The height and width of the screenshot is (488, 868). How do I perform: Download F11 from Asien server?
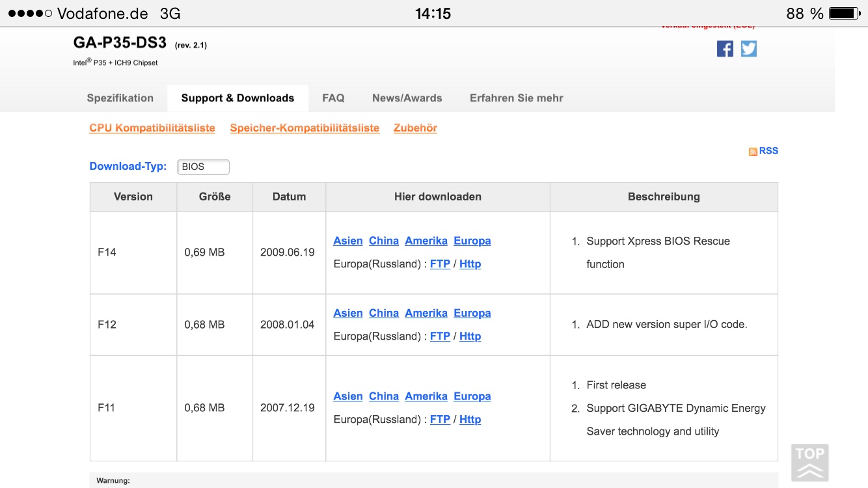348,396
